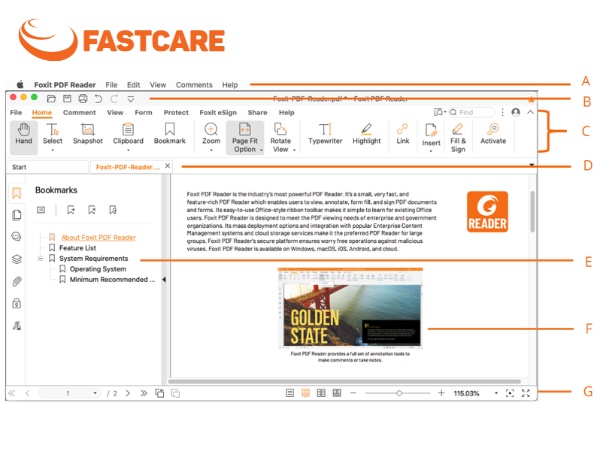Switch to the Start document tab

47,167
